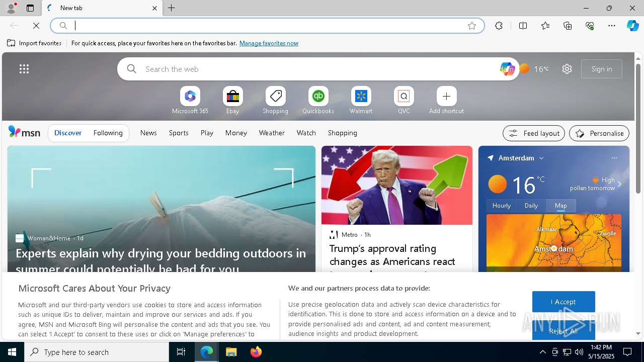Image resolution: width=644 pixels, height=362 pixels.
Task: Click the taskbar search box
Action: click(97, 352)
